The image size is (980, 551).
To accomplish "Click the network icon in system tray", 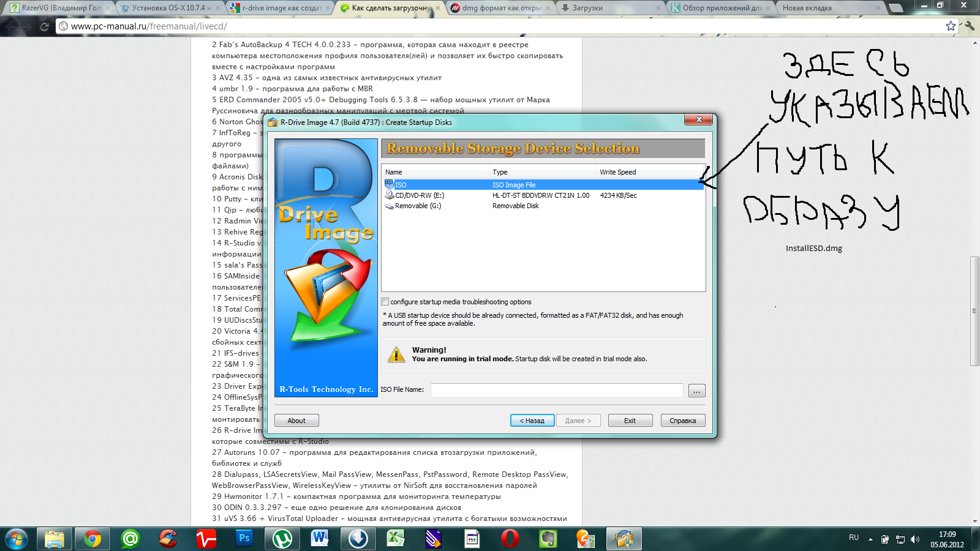I will click(x=900, y=539).
